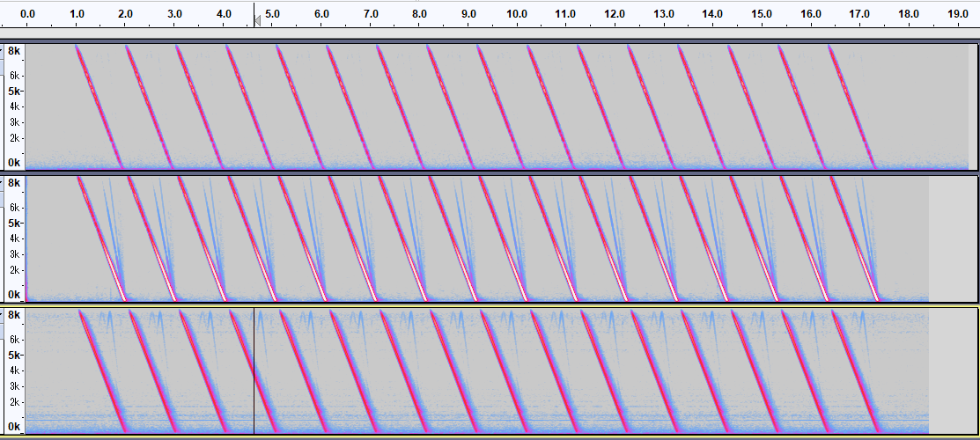The image size is (980, 440).
Task: Click the 0k label on the first track's scale
Action: [14, 163]
